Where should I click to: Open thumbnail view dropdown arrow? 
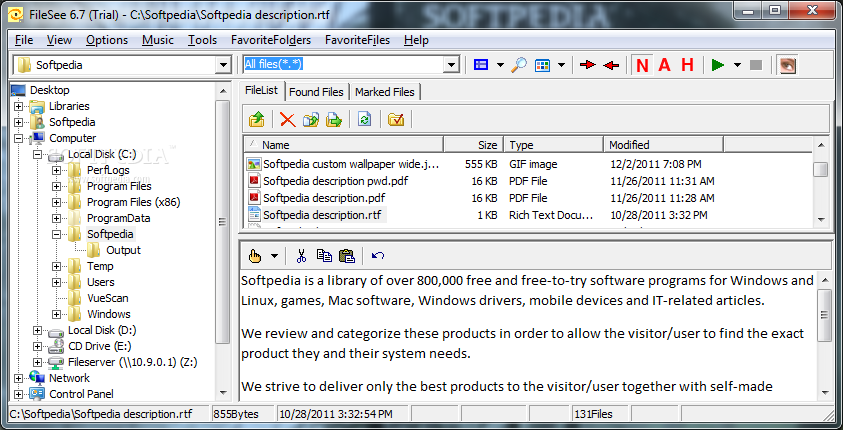point(561,66)
